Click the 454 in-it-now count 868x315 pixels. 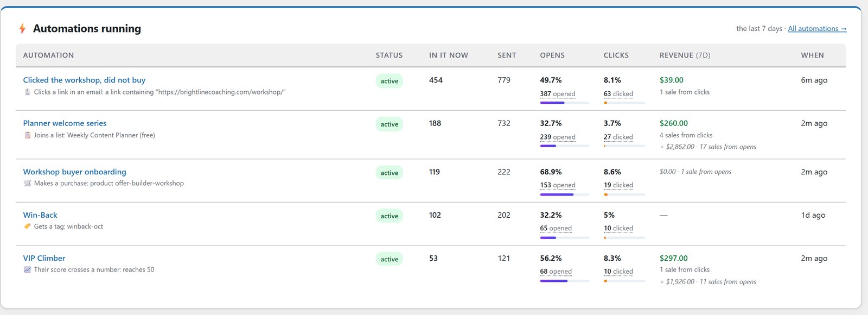click(x=436, y=80)
